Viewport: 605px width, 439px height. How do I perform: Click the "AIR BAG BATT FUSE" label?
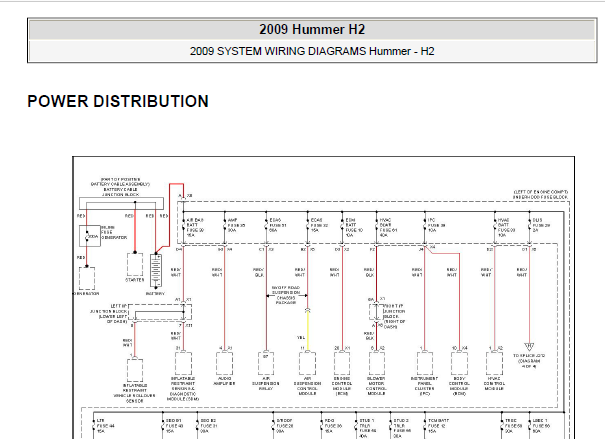[195, 227]
